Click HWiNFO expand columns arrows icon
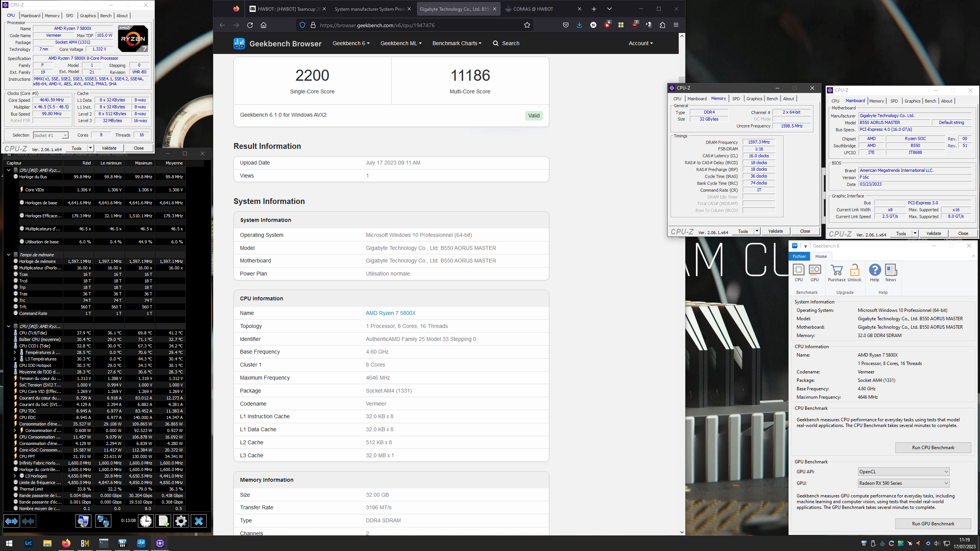 point(11,521)
